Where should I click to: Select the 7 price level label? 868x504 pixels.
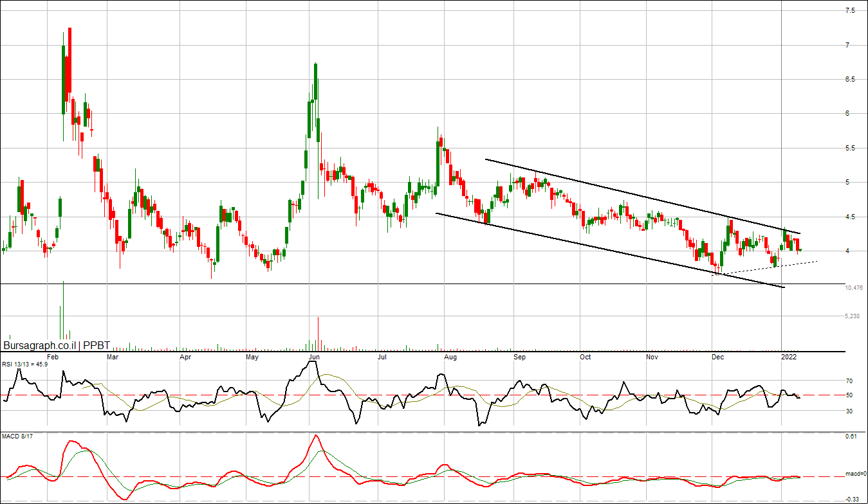point(848,45)
